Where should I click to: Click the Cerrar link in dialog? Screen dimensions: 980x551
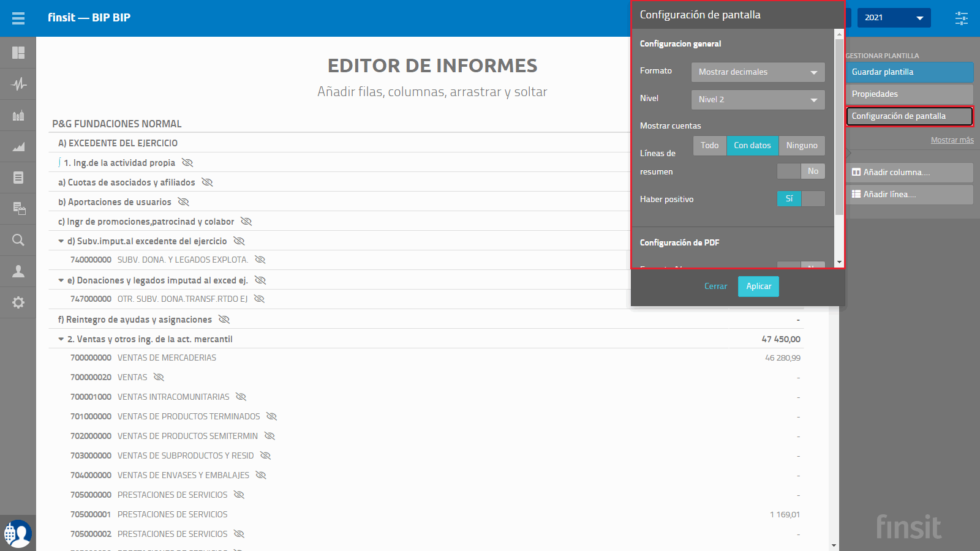pyautogui.click(x=715, y=287)
